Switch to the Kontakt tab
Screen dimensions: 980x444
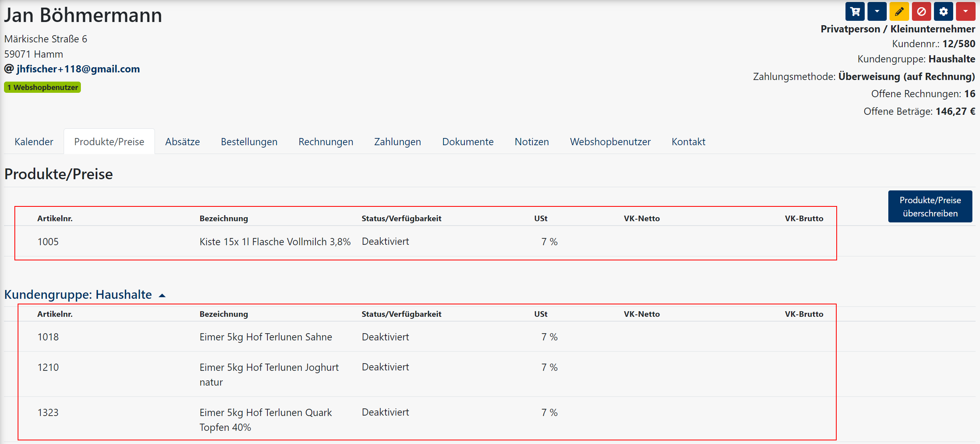[689, 142]
